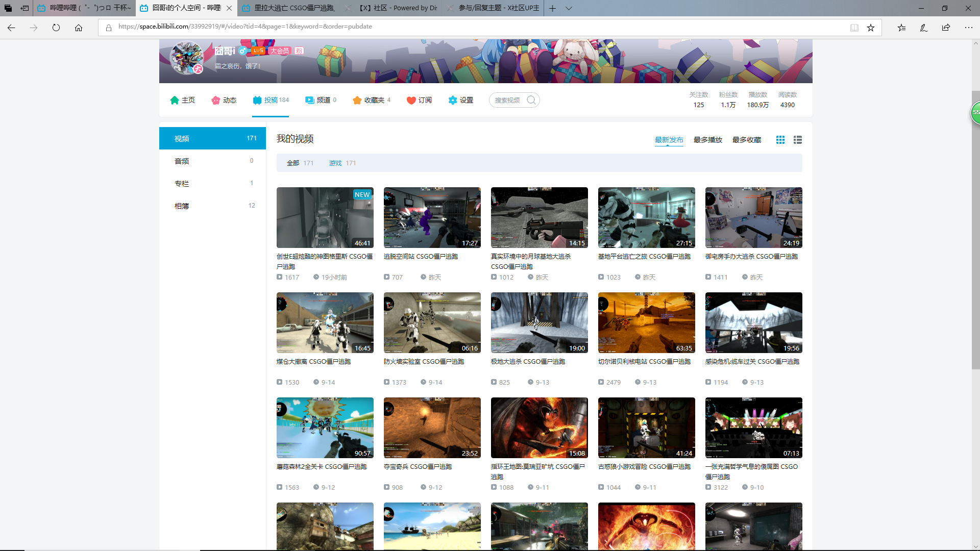Image resolution: width=980 pixels, height=551 pixels.
Task: Open the 订阅 subscriptions heart tab
Action: 419,100
